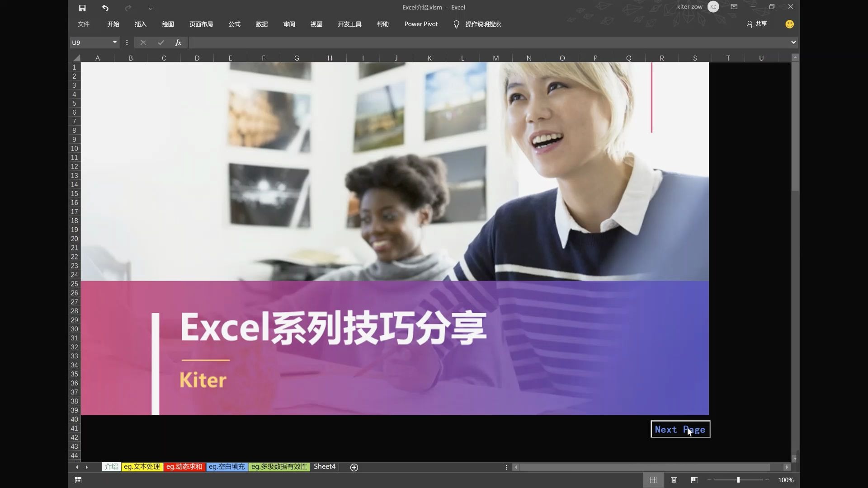Click the zoom slider handle
Screen dimensions: 868x488
click(738, 480)
